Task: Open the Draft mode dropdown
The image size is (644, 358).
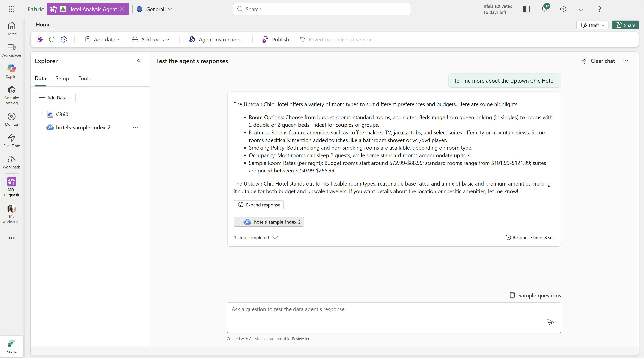Action: [592, 25]
